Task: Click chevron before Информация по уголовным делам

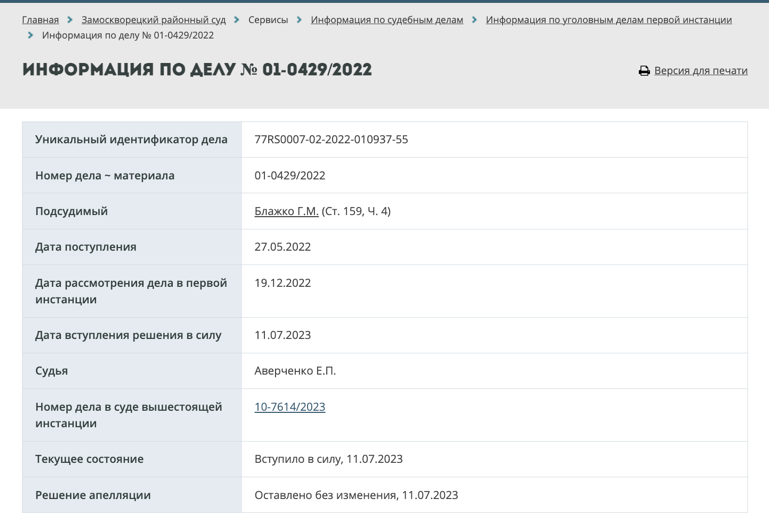Action: 474,20
